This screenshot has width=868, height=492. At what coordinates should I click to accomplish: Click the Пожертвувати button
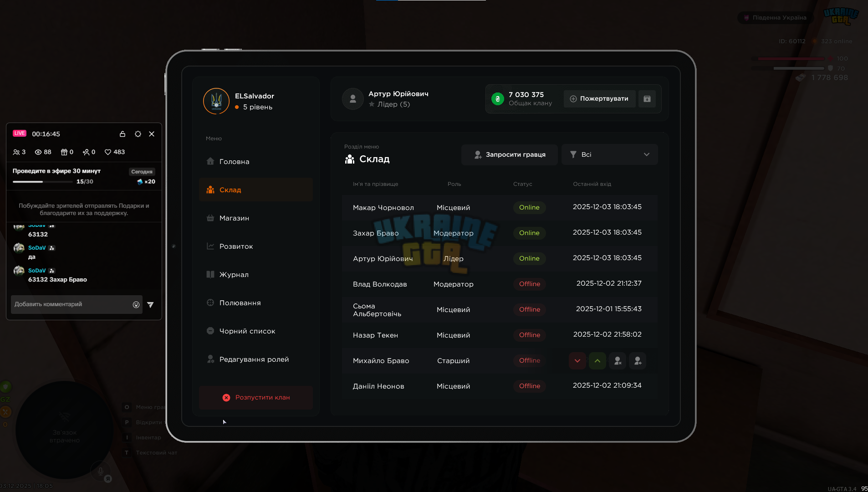[600, 99]
